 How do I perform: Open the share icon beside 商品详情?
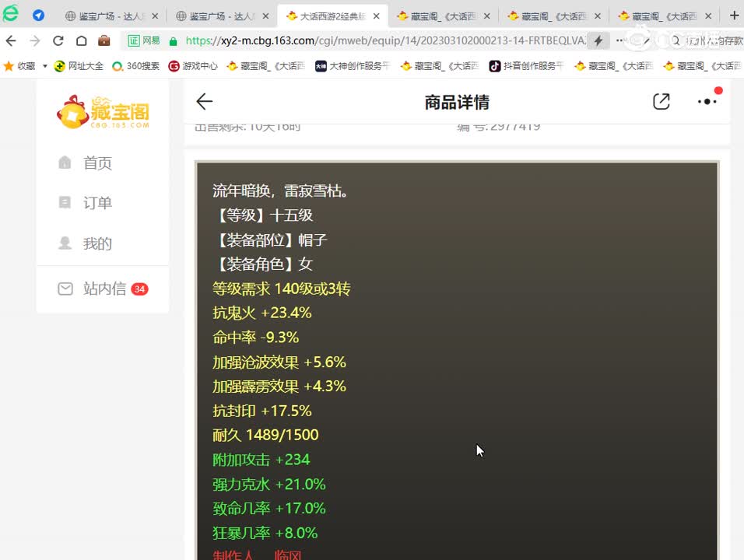tap(661, 101)
